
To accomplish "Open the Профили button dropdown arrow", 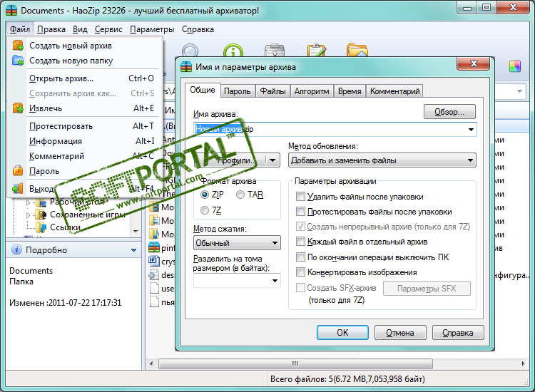I will (272, 160).
